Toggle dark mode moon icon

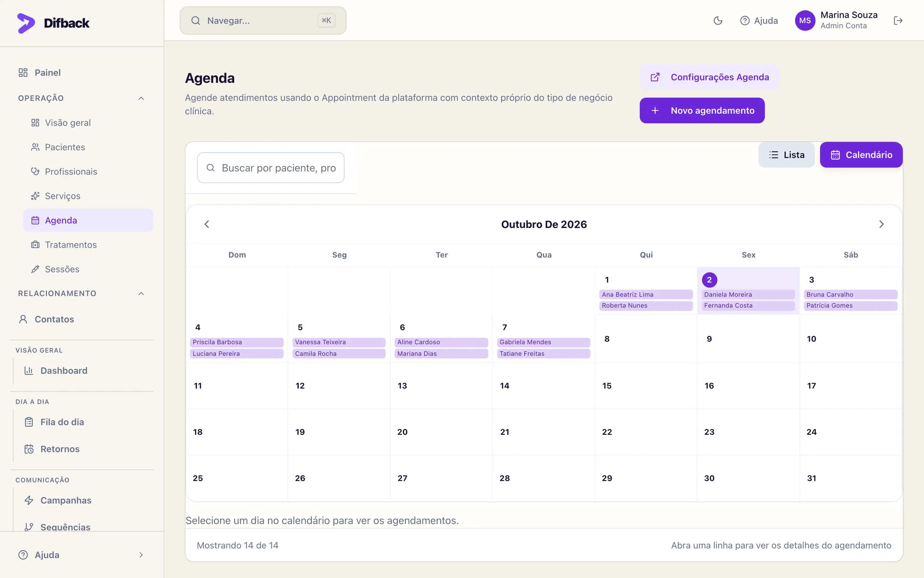pyautogui.click(x=718, y=20)
